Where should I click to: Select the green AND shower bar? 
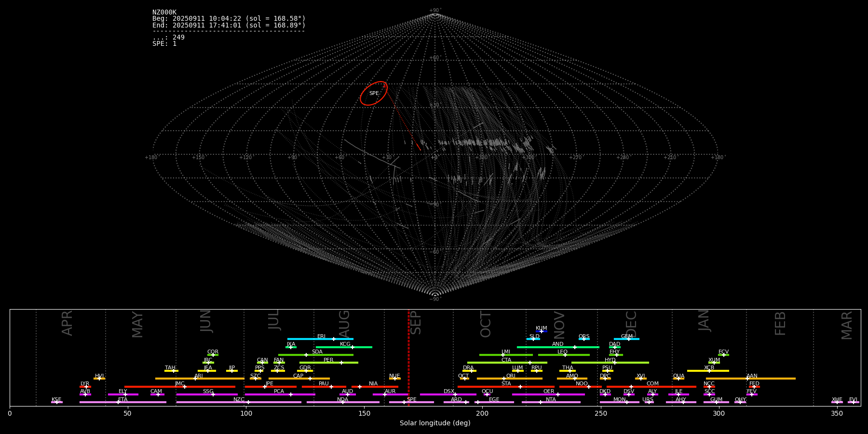point(558,347)
